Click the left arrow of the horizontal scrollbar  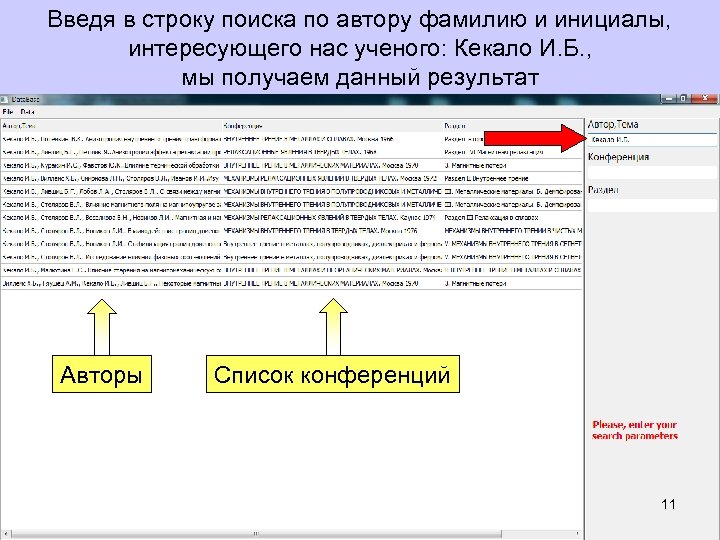click(x=5, y=534)
